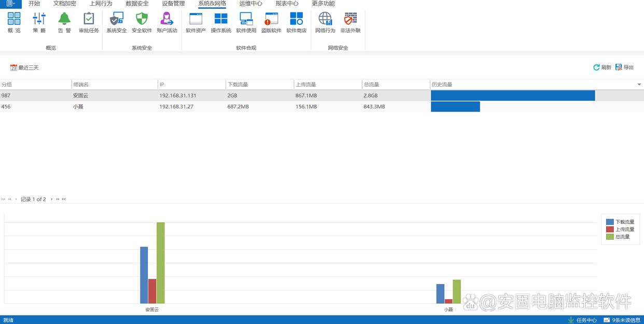Open the 系统安全 shield icon
Screen dimensions: 644x324
click(x=117, y=19)
